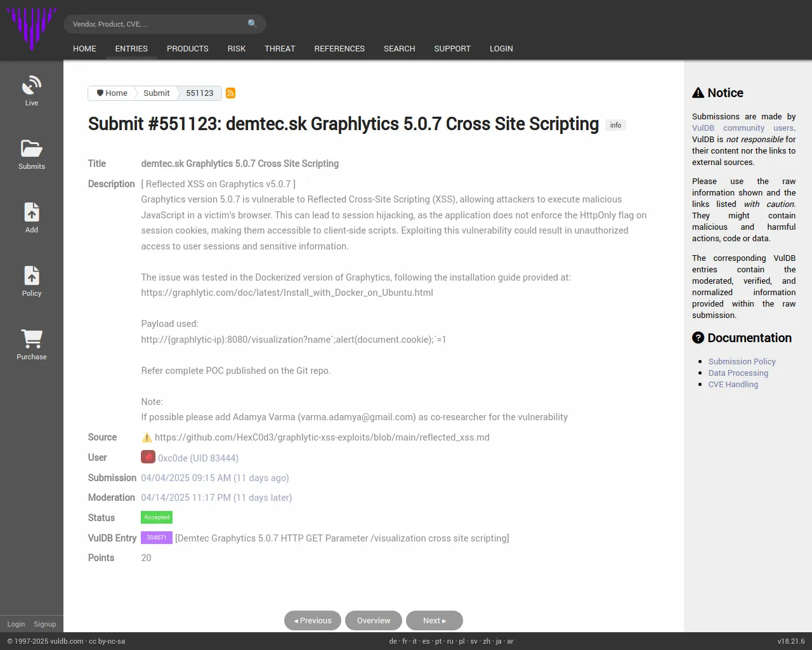The width and height of the screenshot is (812, 650).
Task: Open the RISK menu item
Action: pyautogui.click(x=237, y=48)
